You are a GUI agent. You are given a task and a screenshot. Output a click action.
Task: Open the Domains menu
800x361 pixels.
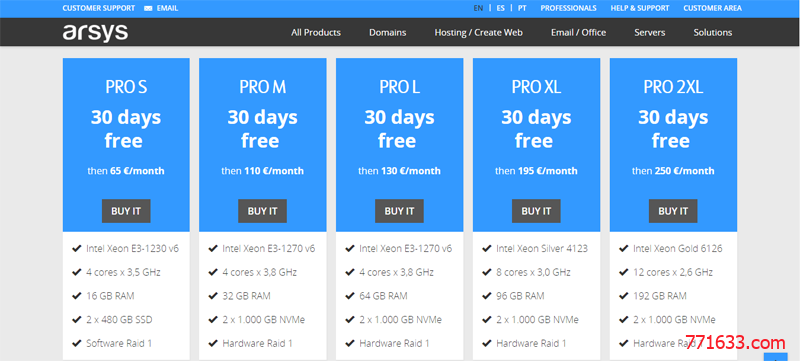pos(388,33)
